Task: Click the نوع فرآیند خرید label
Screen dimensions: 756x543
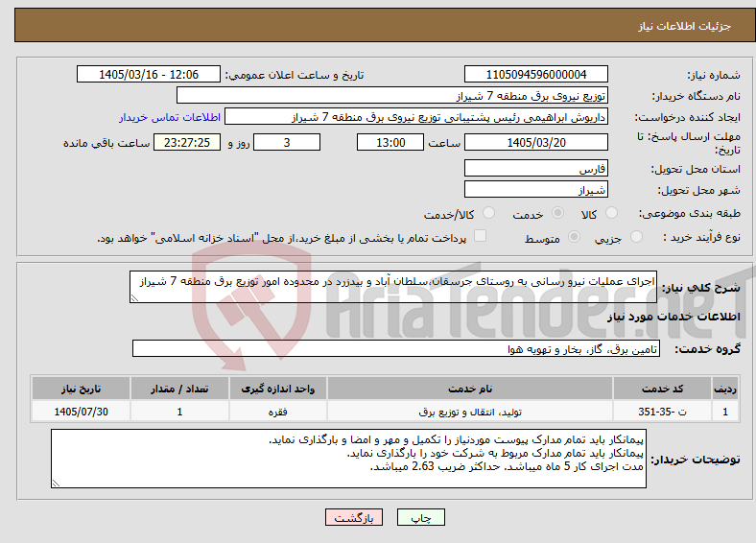Action: click(701, 237)
